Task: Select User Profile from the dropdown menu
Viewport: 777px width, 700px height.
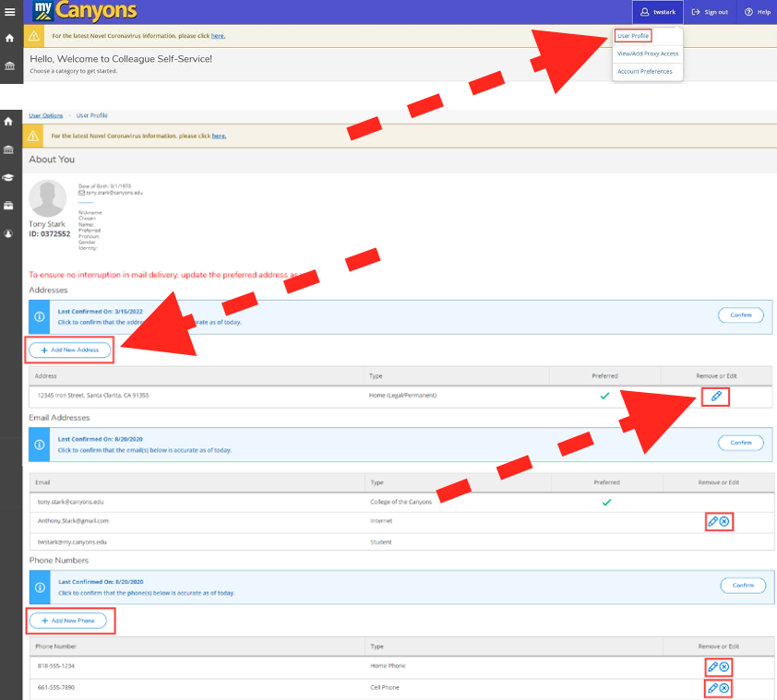Action: tap(633, 36)
